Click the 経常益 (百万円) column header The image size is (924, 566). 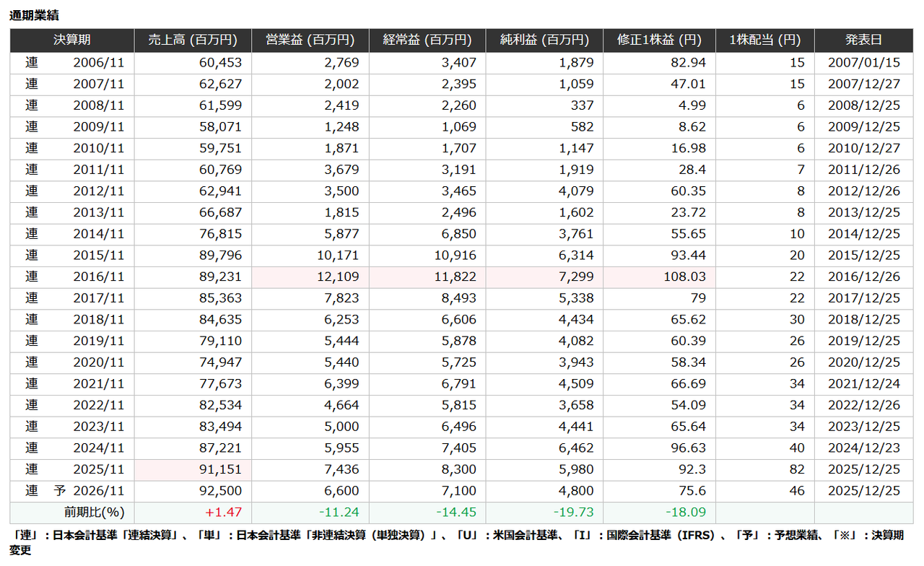point(427,40)
